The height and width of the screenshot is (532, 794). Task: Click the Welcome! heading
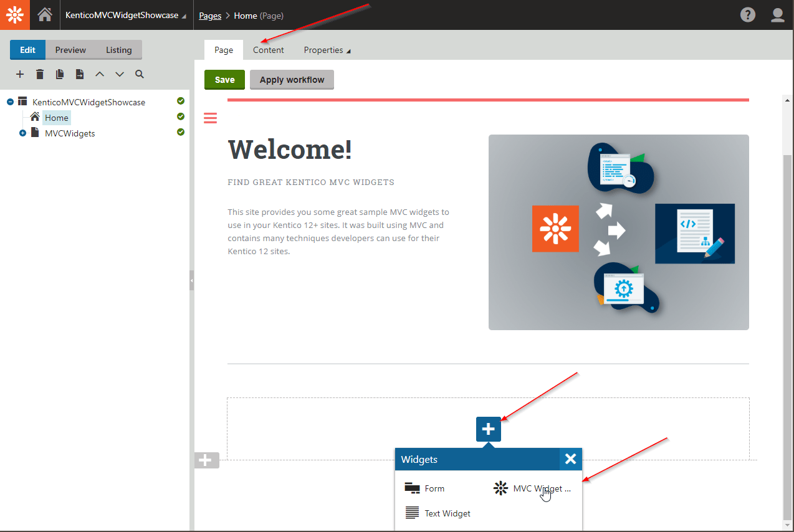point(290,150)
